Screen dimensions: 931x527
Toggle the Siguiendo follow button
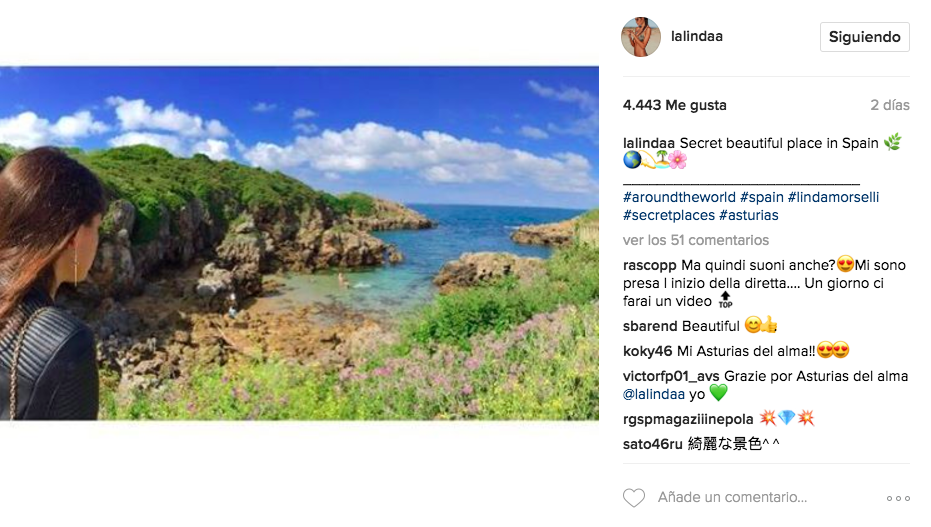point(865,37)
